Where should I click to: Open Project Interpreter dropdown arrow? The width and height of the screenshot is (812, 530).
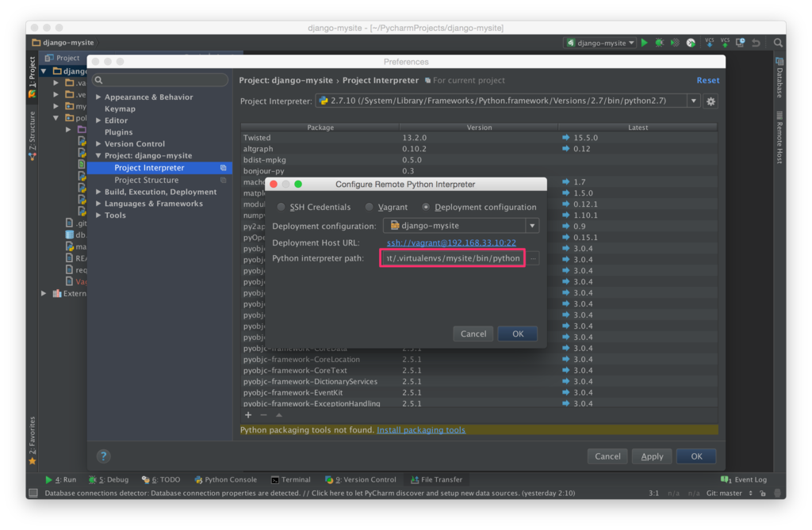[x=693, y=101]
